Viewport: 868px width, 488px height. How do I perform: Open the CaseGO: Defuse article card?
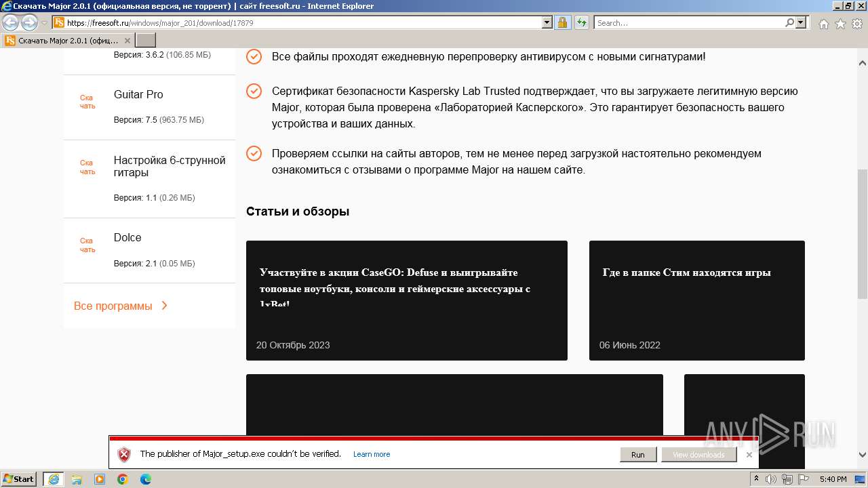pos(407,300)
